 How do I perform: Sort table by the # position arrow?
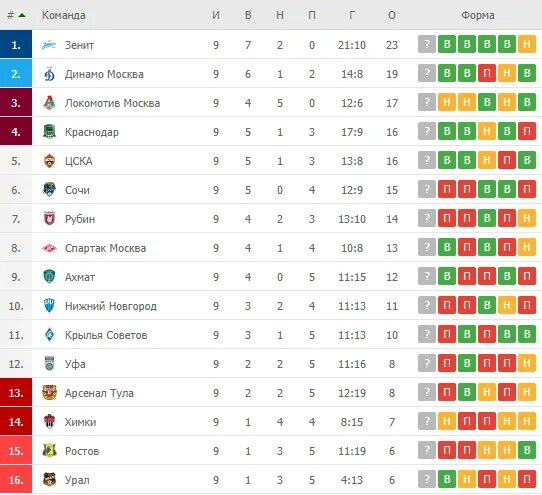click(22, 15)
